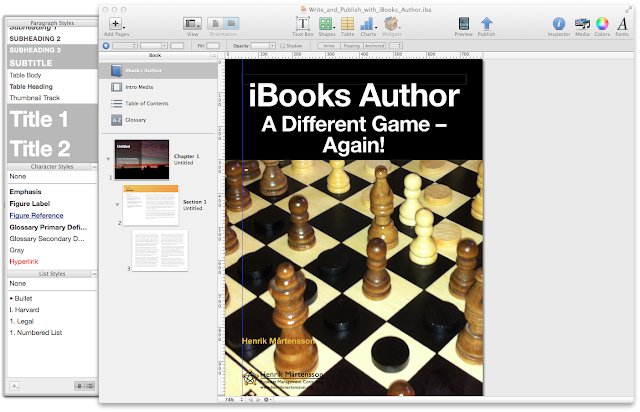Select Chapter 1 thumbnail
This screenshot has width=640, height=412.
(x=142, y=159)
